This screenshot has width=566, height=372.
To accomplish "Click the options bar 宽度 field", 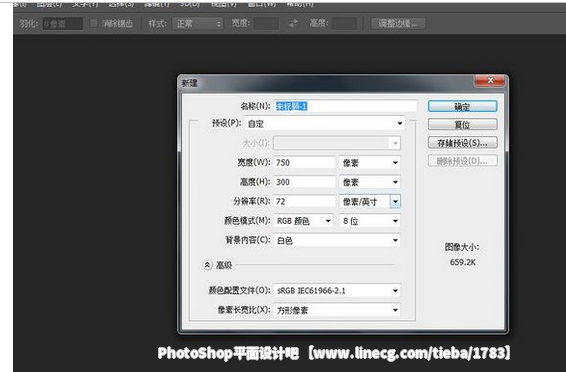I will [x=266, y=24].
